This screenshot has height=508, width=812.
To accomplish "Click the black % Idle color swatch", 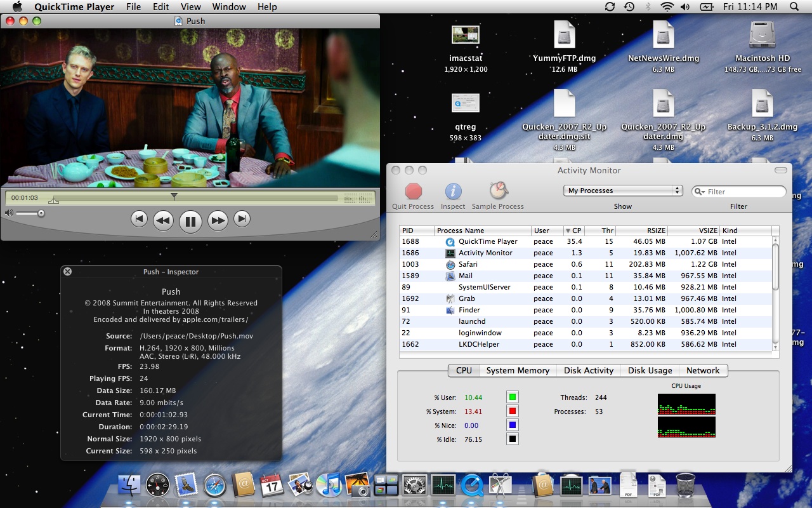I will point(513,439).
